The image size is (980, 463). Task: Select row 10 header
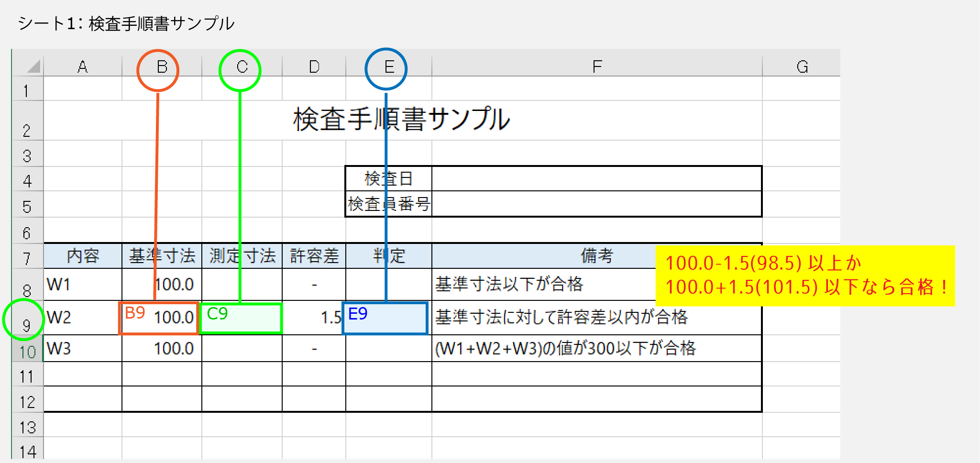(x=27, y=348)
